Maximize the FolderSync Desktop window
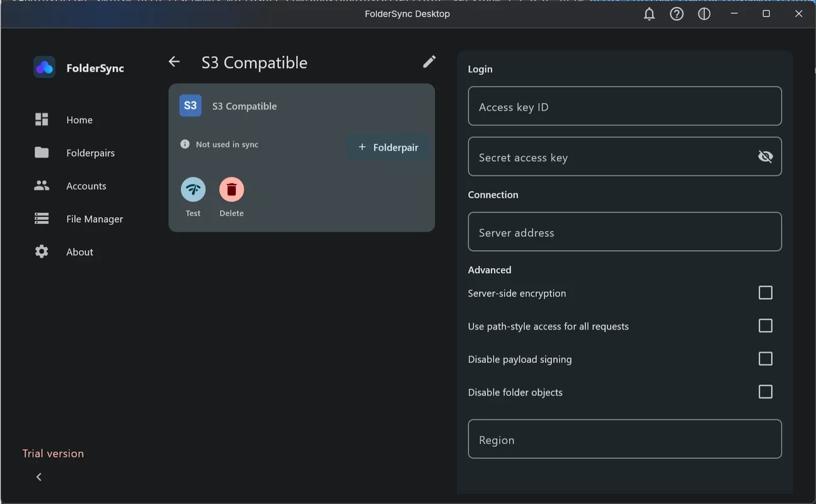The width and height of the screenshot is (816, 504). click(766, 14)
